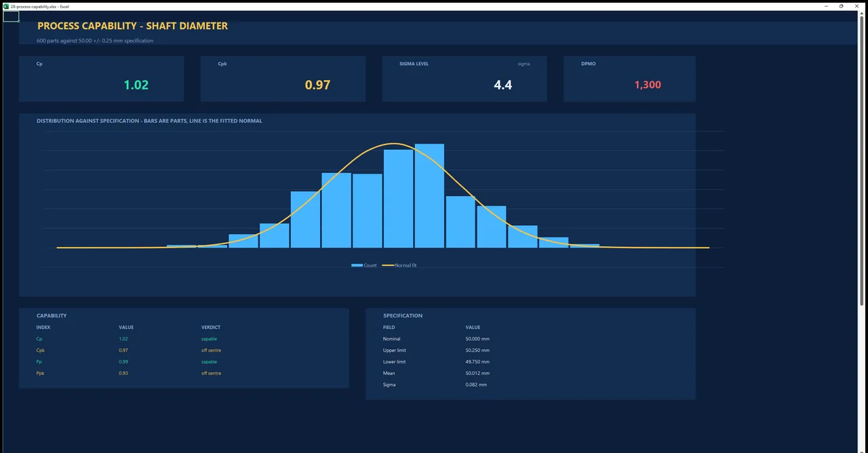Viewport: 868px width, 453px height.
Task: Click the title bar text "28-process-capability.xlsx - Excel"
Action: point(40,6)
